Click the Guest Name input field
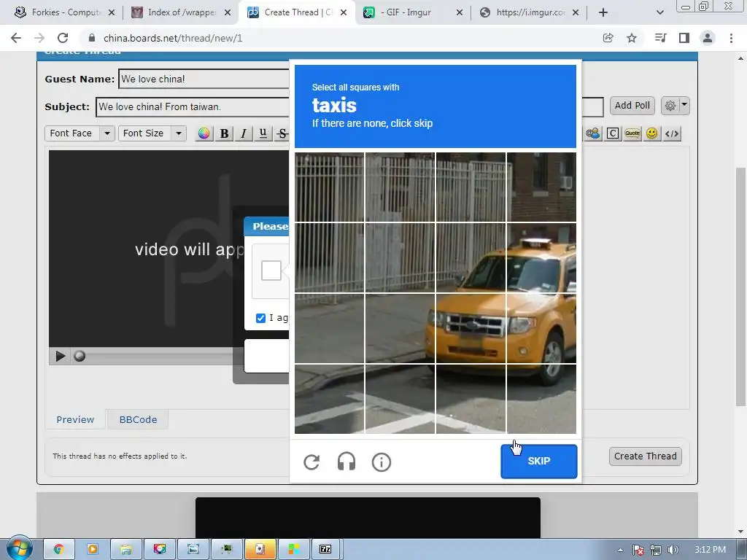The height and width of the screenshot is (560, 747). [204, 79]
